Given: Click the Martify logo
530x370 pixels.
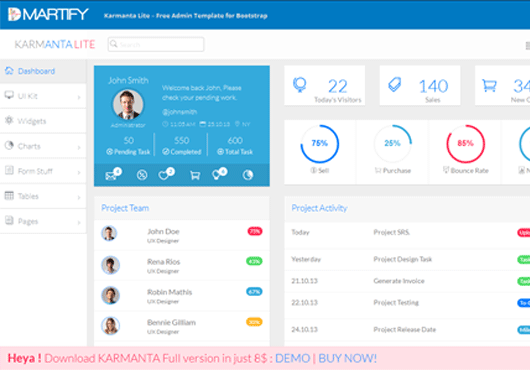Looking at the screenshot, I should 48,15.
